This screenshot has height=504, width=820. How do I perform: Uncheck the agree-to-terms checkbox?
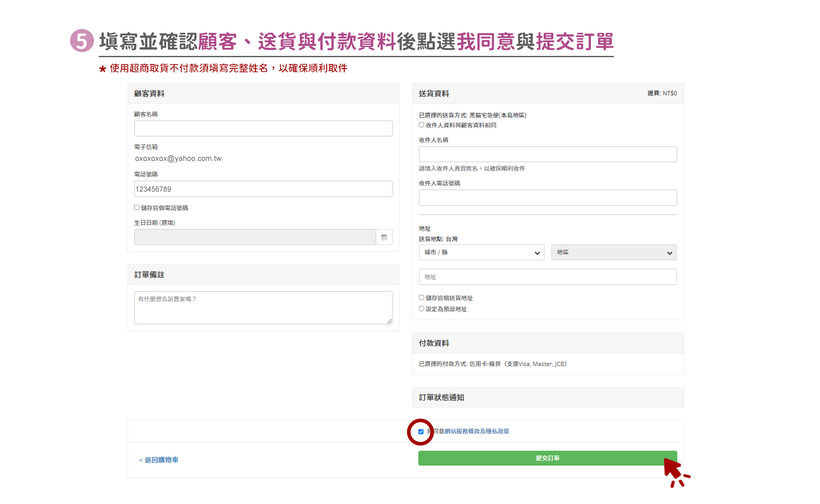421,432
